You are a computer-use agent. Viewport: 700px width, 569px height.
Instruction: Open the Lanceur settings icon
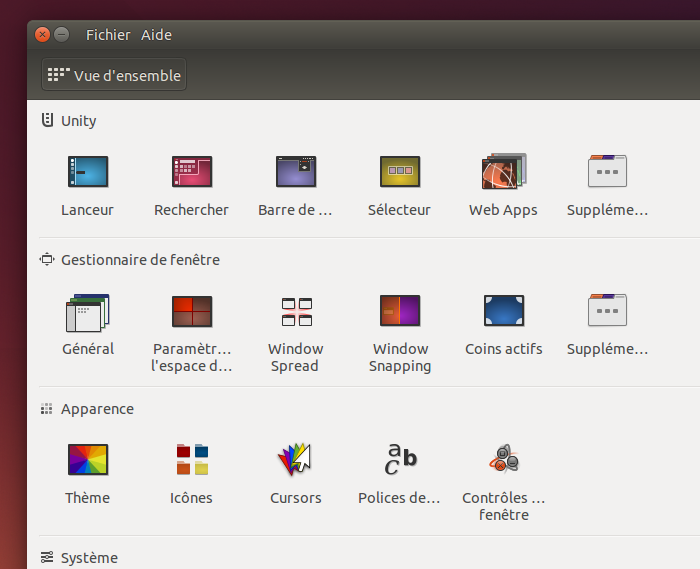87,172
